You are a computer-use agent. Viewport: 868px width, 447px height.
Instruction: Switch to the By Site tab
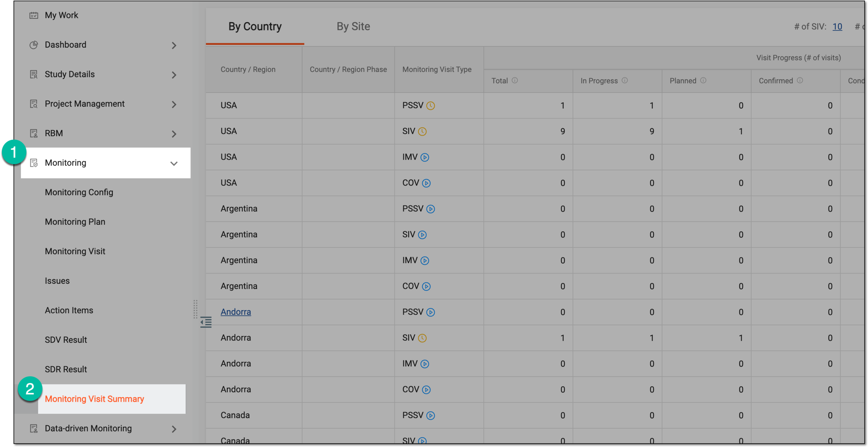click(353, 26)
